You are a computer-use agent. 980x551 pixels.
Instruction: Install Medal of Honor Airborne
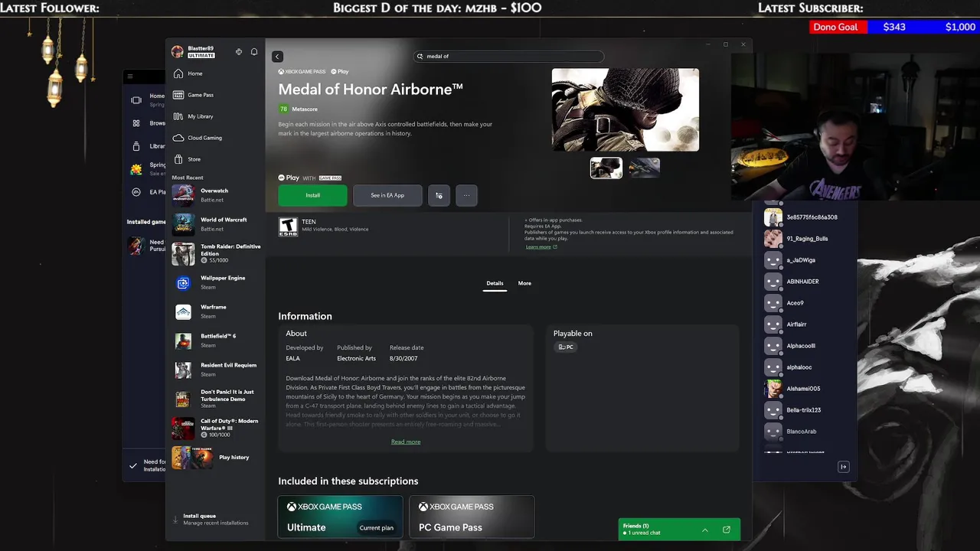coord(312,195)
